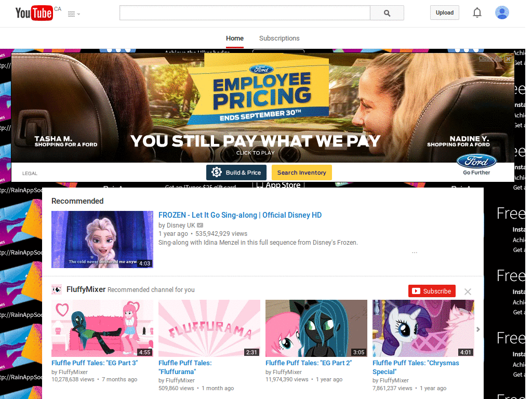This screenshot has height=399, width=532.
Task: Click the Upload button
Action: click(445, 12)
